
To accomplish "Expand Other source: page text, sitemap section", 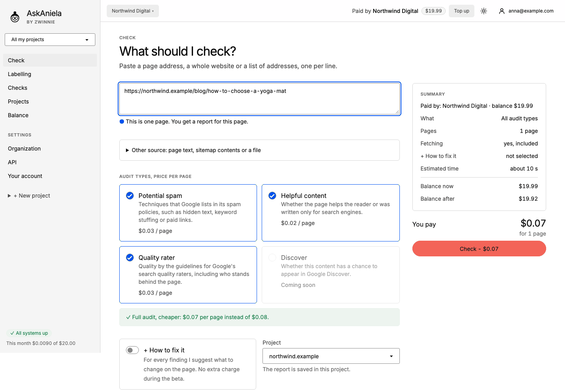I will pyautogui.click(x=259, y=150).
